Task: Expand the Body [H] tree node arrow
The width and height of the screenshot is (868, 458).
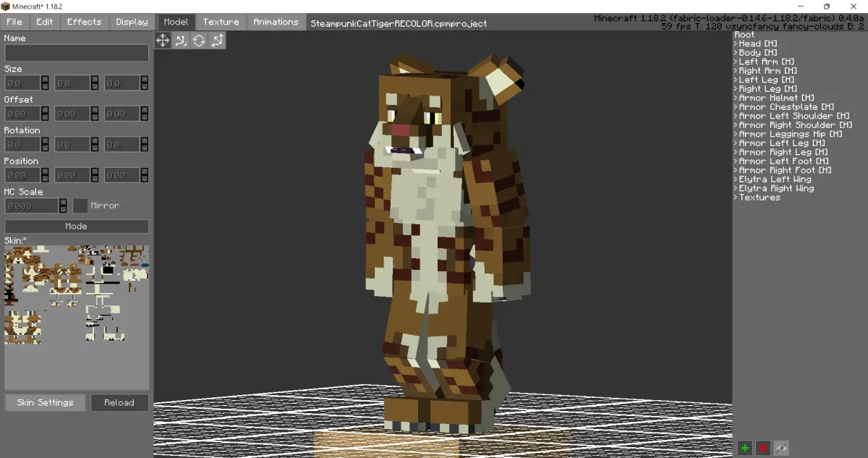Action: tap(736, 53)
